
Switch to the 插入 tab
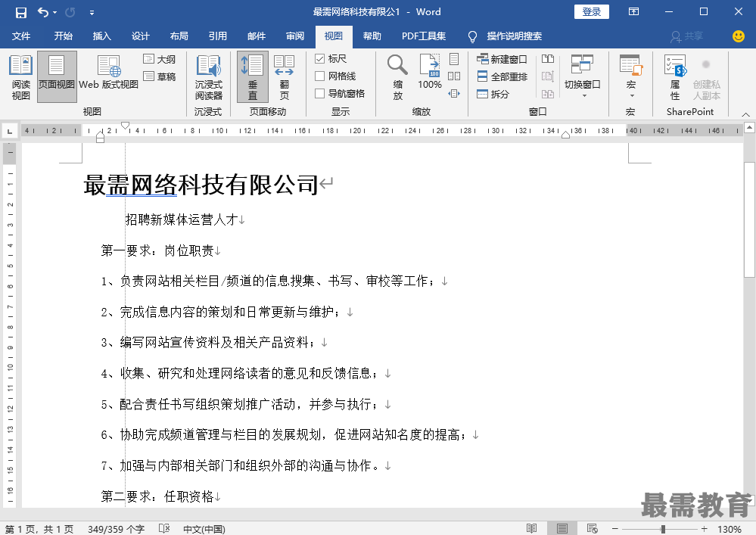pyautogui.click(x=101, y=36)
